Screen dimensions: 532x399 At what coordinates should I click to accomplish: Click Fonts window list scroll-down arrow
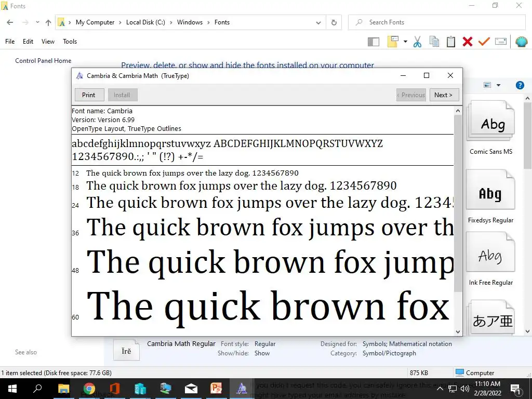527,331
